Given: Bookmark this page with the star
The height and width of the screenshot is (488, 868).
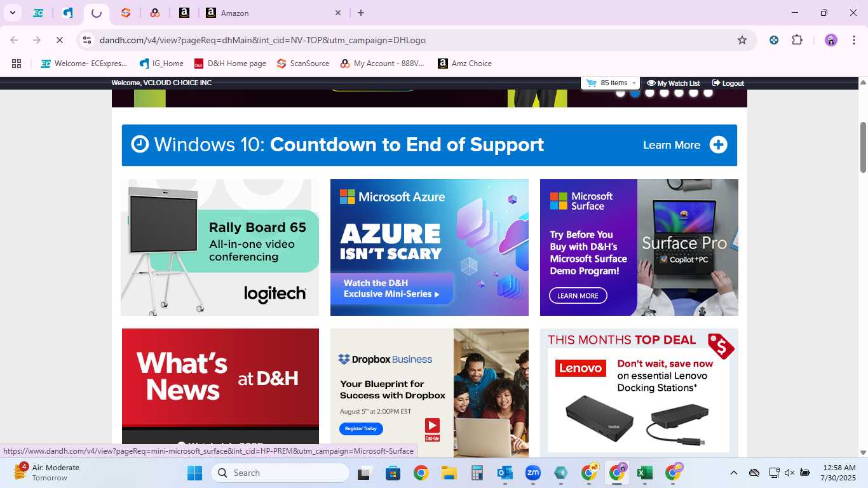Looking at the screenshot, I should pos(742,40).
